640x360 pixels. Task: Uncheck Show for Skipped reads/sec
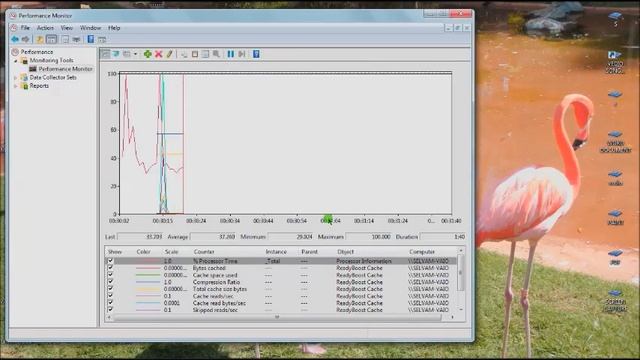point(110,309)
